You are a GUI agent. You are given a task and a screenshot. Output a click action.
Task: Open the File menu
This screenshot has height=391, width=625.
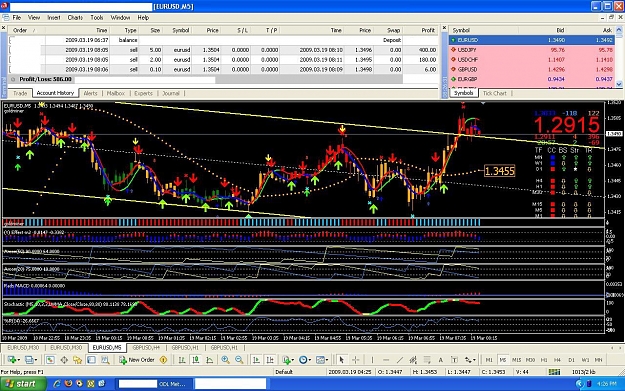pyautogui.click(x=17, y=18)
